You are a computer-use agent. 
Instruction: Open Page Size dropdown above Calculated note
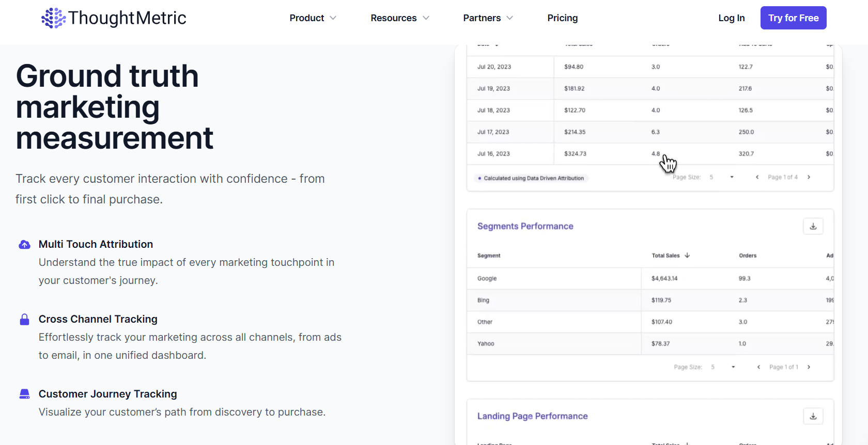(722, 177)
